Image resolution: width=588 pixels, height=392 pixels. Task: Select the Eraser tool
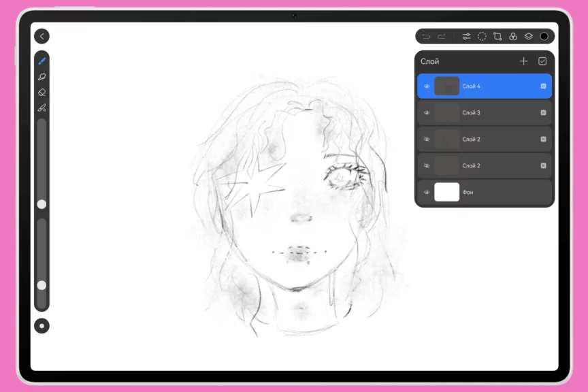point(42,93)
